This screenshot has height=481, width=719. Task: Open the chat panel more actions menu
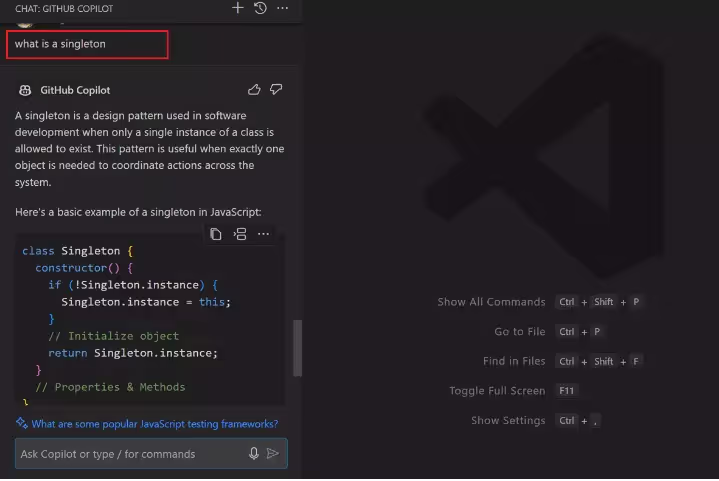click(282, 8)
